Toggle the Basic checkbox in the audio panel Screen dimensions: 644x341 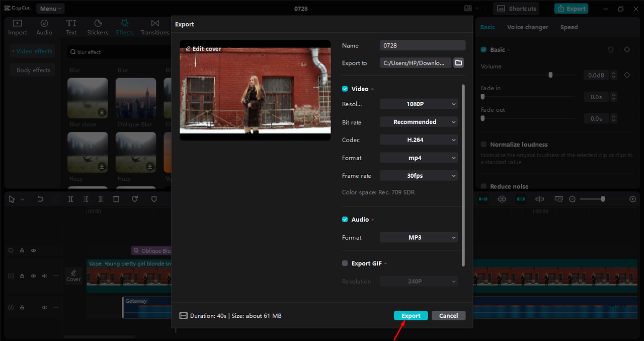pyautogui.click(x=484, y=50)
